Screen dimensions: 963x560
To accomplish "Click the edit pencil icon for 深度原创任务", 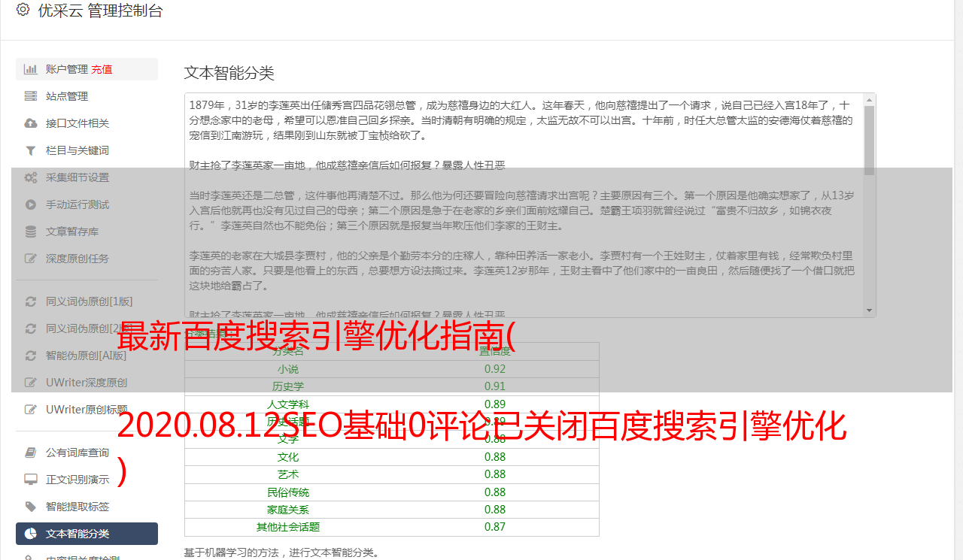I will click(x=31, y=259).
